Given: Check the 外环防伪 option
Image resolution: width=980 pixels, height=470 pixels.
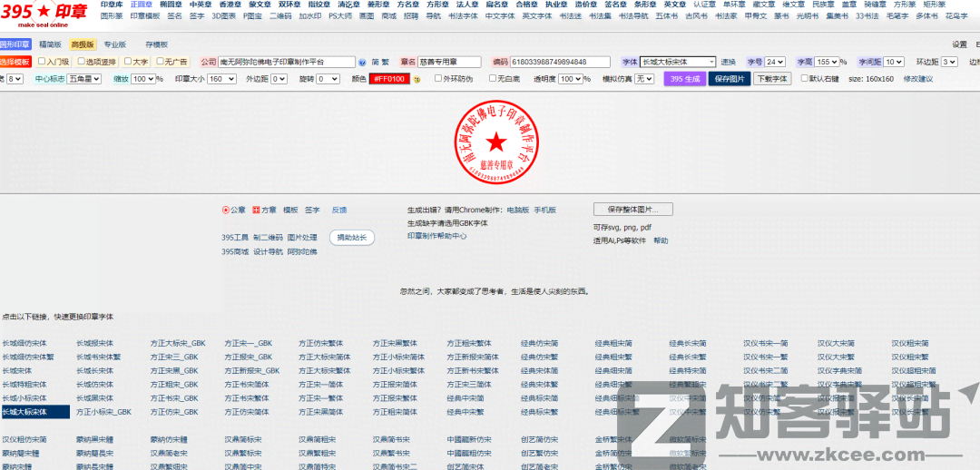Looking at the screenshot, I should 437,79.
